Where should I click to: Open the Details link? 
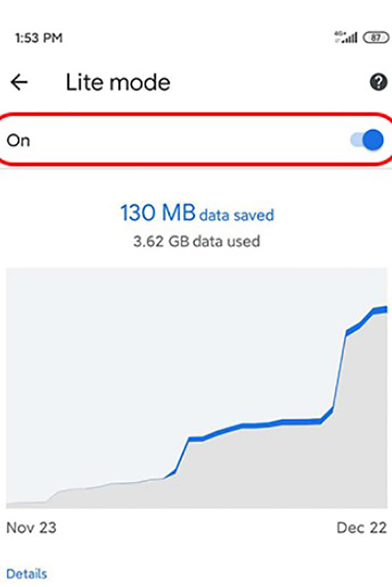coord(27,573)
